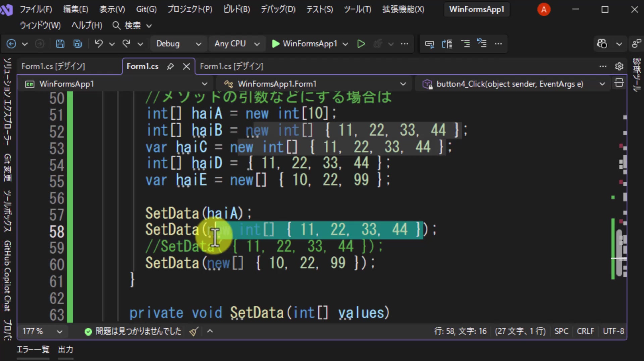The image size is (644, 361).
Task: Toggle pin on the Form1.cs tab
Action: point(170,66)
